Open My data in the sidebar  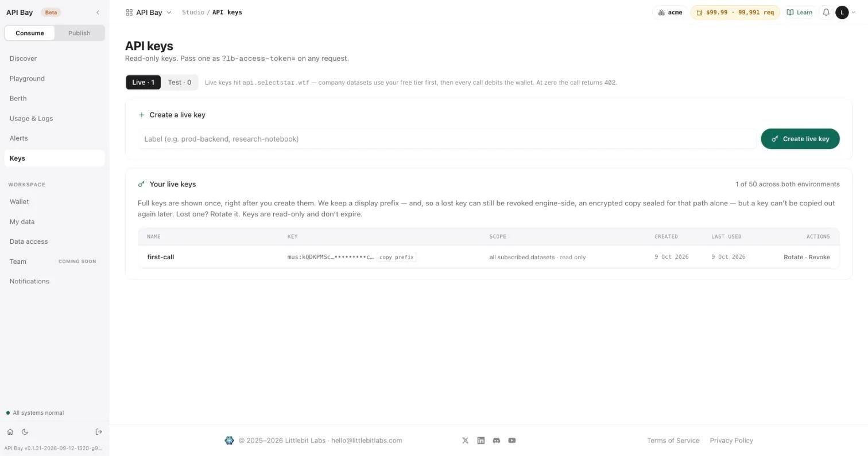55,222
